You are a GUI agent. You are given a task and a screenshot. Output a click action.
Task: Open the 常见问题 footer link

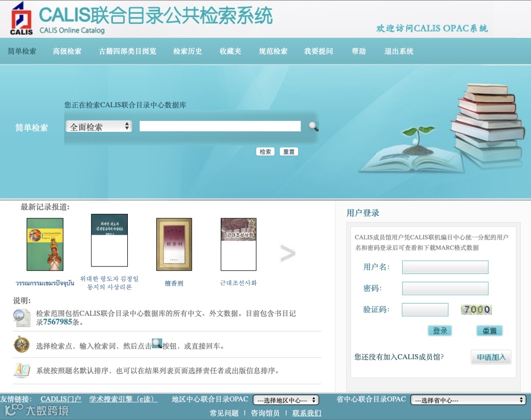click(224, 413)
